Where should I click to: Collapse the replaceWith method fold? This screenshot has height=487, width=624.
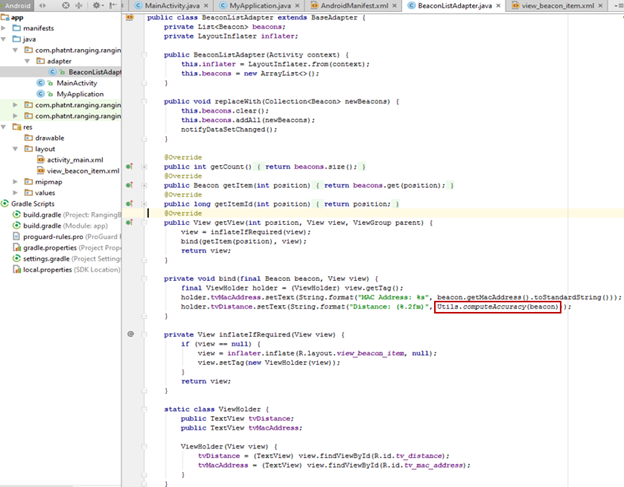144,101
